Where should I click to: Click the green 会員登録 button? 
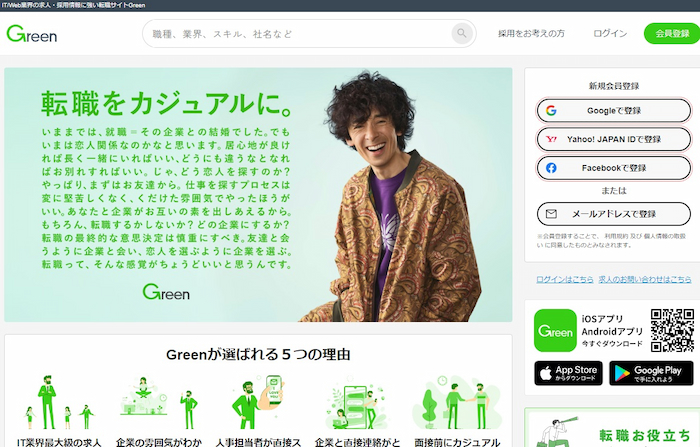pyautogui.click(x=672, y=33)
